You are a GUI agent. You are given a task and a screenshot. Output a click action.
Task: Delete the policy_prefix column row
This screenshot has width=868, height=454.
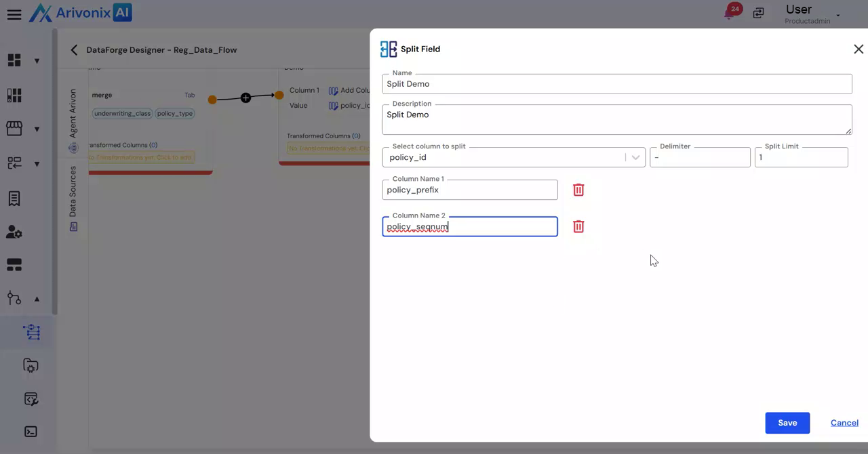pos(578,190)
